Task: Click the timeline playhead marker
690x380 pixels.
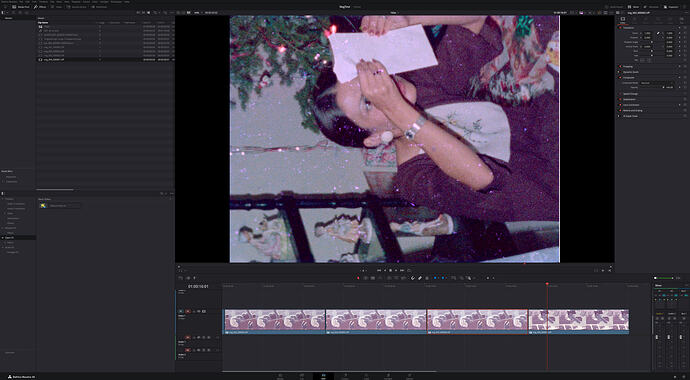Action: coord(547,284)
